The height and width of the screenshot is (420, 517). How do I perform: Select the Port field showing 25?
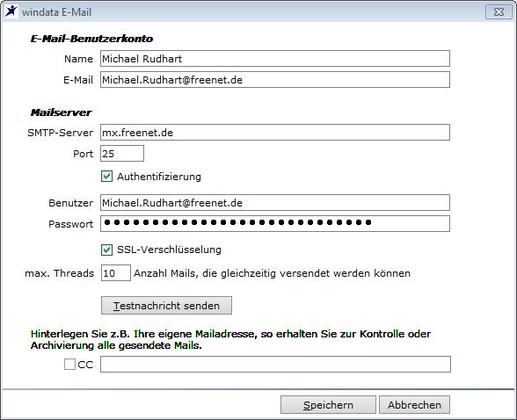(122, 154)
